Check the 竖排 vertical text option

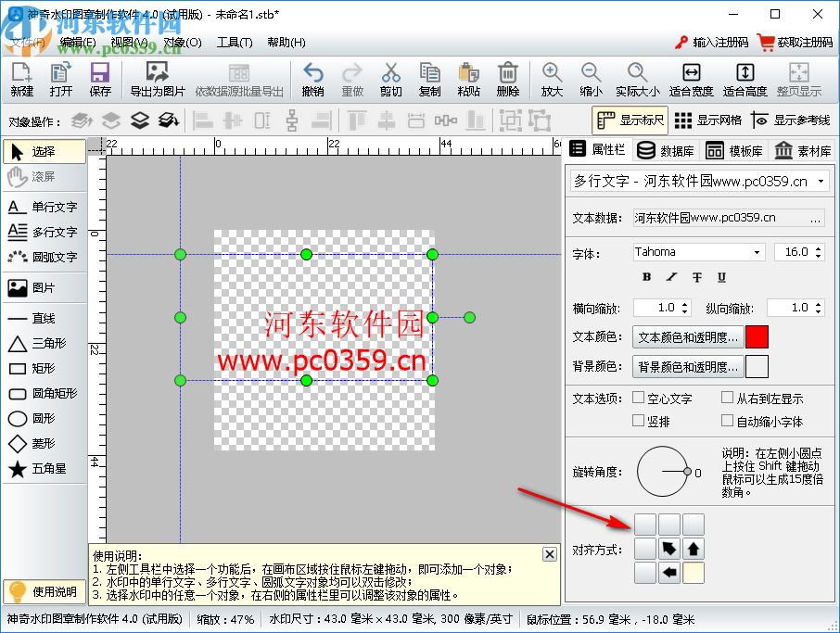[638, 421]
